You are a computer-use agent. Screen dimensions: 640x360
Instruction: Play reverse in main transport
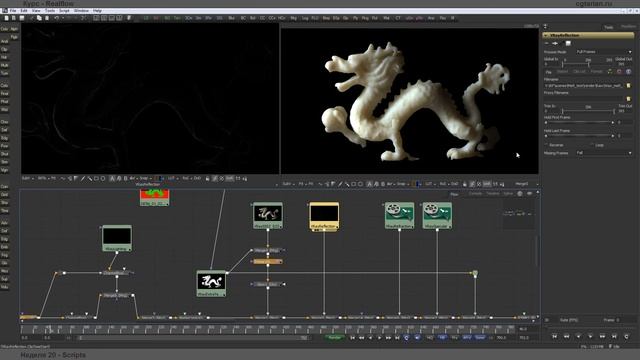(371, 338)
